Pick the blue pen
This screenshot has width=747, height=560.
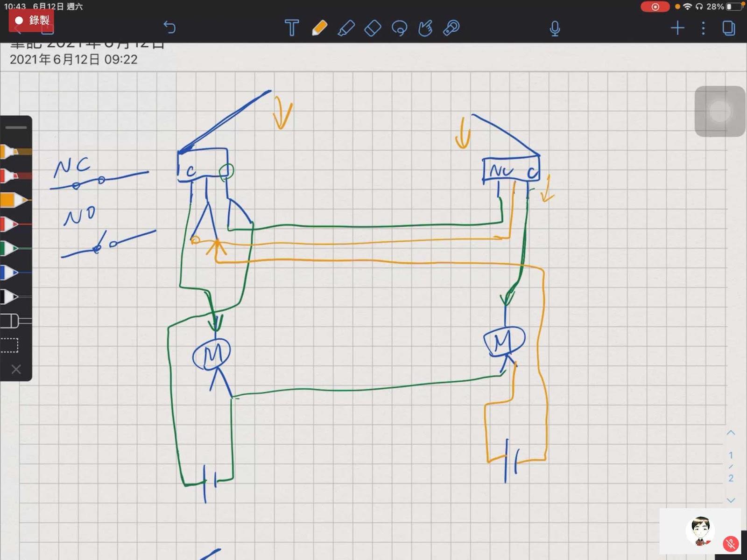(16, 272)
